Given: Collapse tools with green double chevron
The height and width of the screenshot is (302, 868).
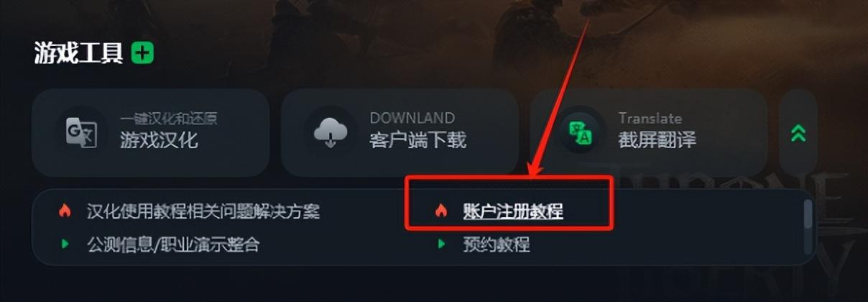Looking at the screenshot, I should (x=798, y=133).
